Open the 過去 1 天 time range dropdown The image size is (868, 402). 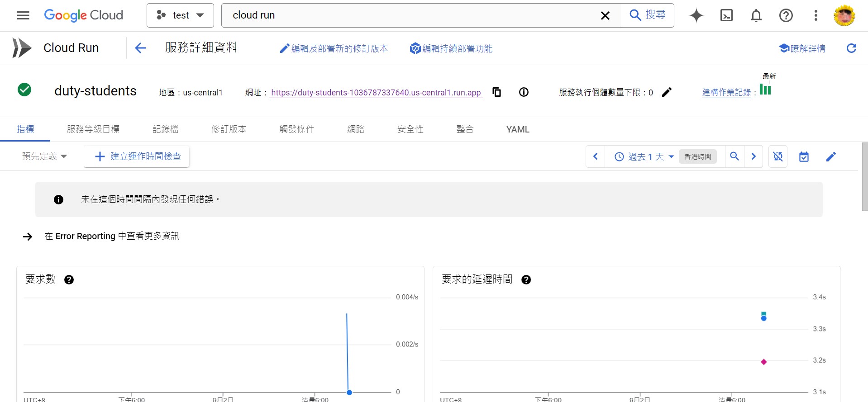(x=644, y=156)
